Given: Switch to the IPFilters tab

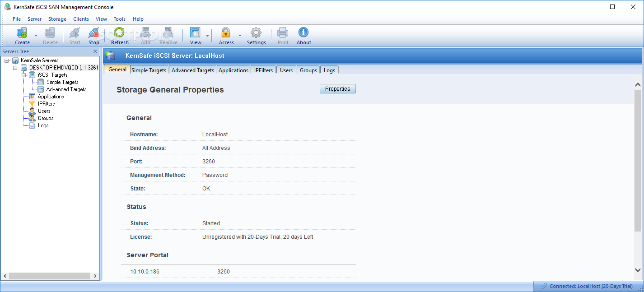Looking at the screenshot, I should pyautogui.click(x=263, y=70).
